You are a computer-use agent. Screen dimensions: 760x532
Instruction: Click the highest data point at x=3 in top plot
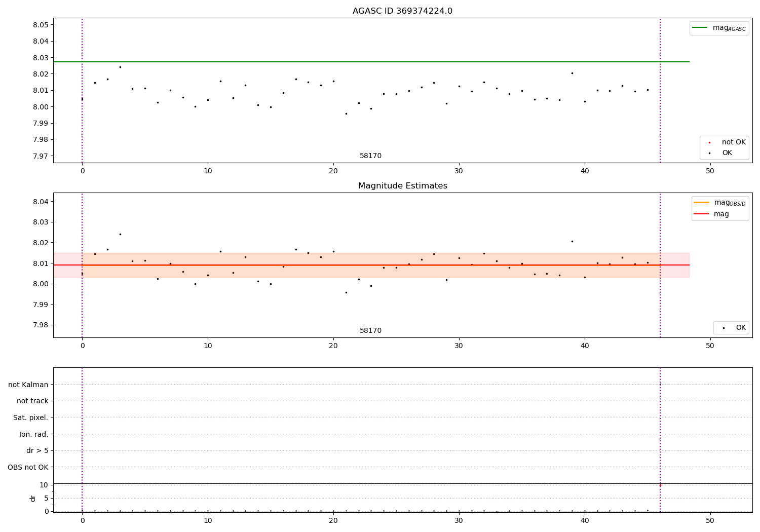(x=120, y=67)
